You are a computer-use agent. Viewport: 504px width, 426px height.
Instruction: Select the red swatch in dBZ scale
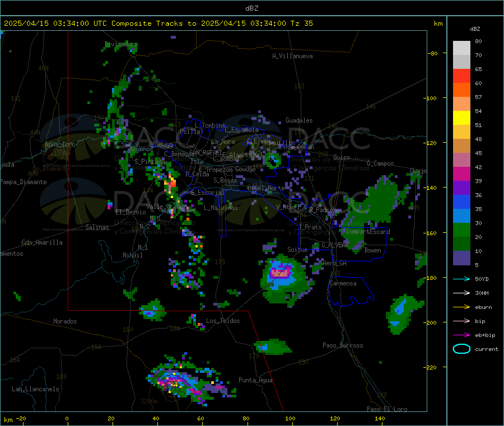(x=461, y=76)
